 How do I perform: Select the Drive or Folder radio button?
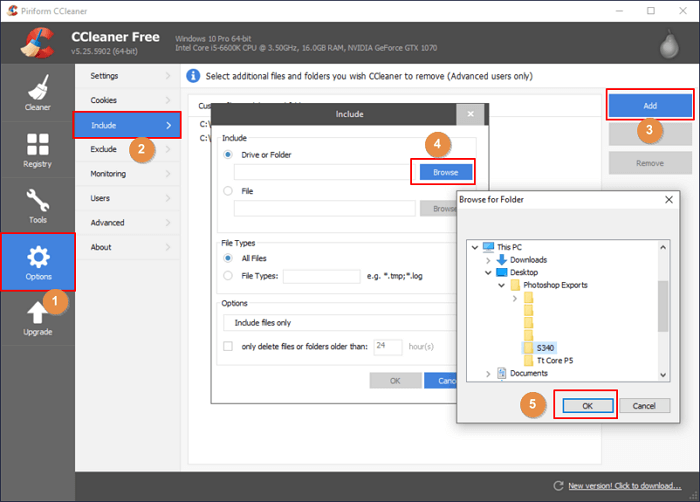228,155
